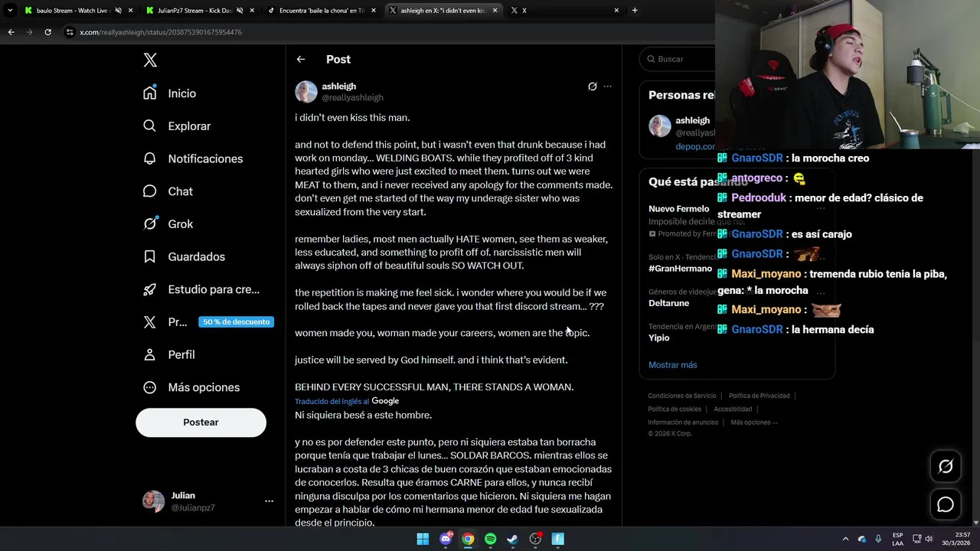Open Estudio para creadores item
The width and height of the screenshot is (980, 551).
[x=201, y=289]
